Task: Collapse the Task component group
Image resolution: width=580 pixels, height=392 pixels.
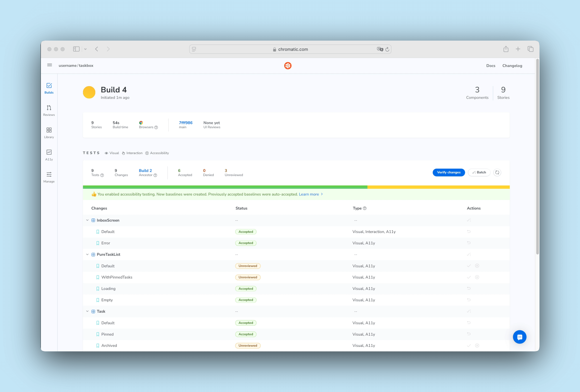Action: (87, 311)
